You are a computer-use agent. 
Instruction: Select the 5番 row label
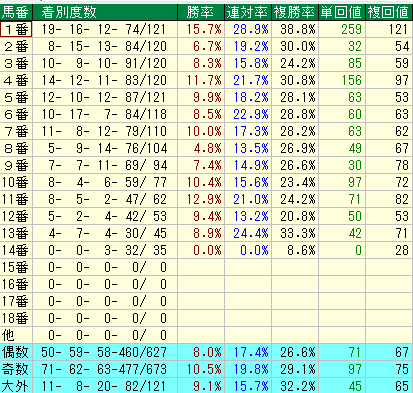pos(16,97)
